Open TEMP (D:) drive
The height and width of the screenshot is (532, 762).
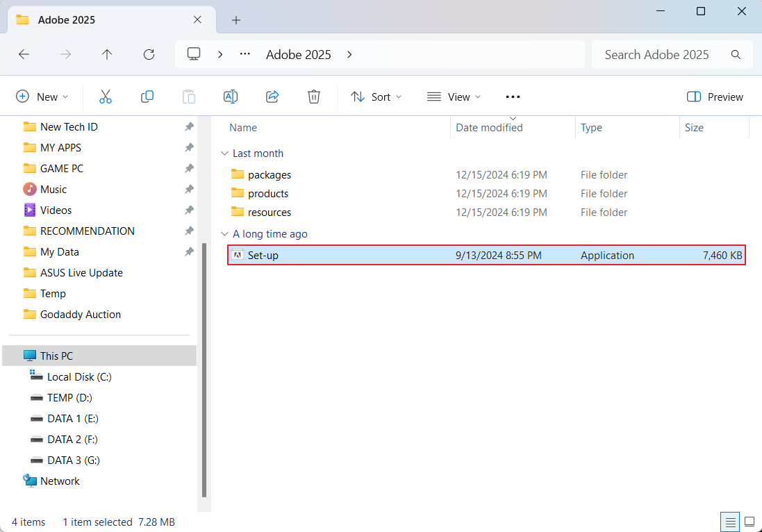[69, 397]
